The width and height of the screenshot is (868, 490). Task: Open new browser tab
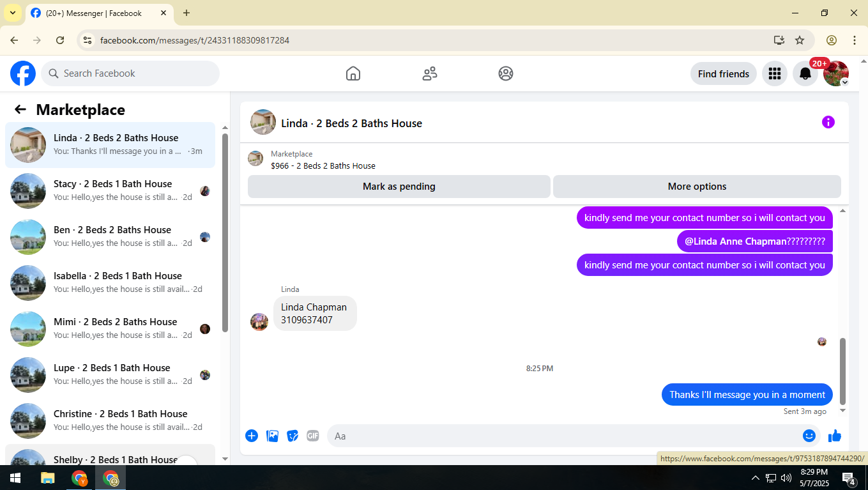(x=187, y=13)
